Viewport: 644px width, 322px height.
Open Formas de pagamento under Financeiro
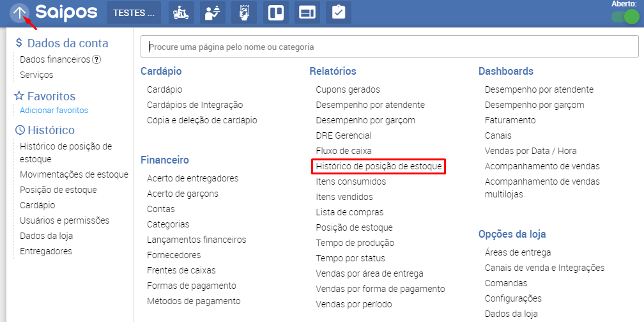point(191,286)
